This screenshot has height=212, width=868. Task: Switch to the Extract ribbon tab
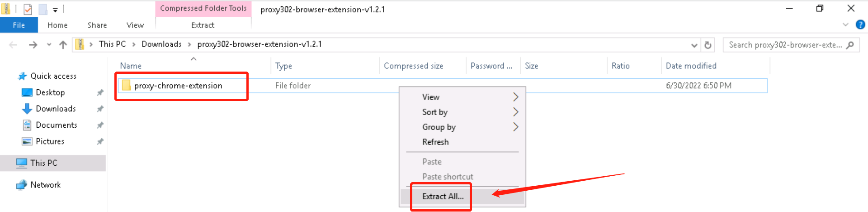[x=203, y=25]
